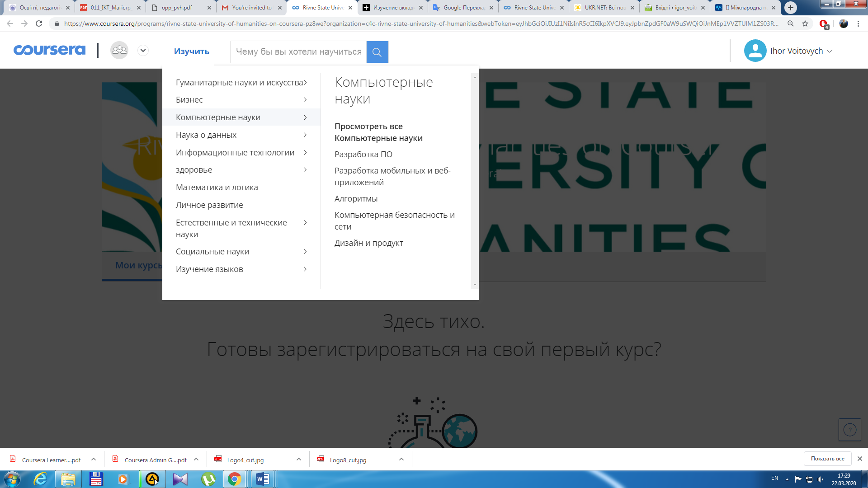The image size is (868, 488).
Task: Click Показать все downloads button
Action: tap(827, 459)
